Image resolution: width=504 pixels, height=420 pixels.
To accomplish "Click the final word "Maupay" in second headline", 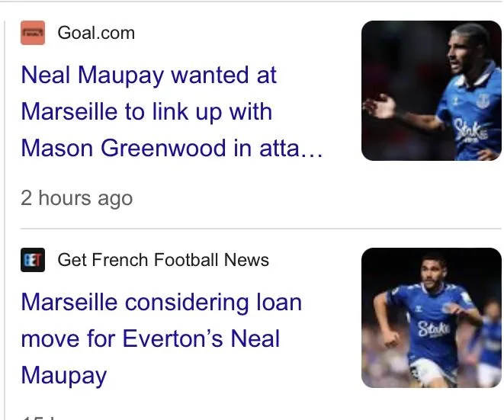I will click(63, 375).
